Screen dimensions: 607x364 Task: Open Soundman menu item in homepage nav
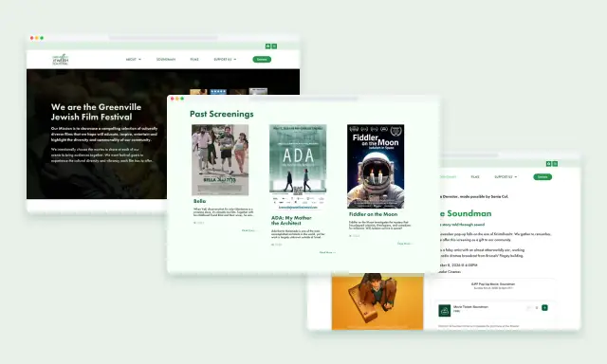tap(166, 59)
